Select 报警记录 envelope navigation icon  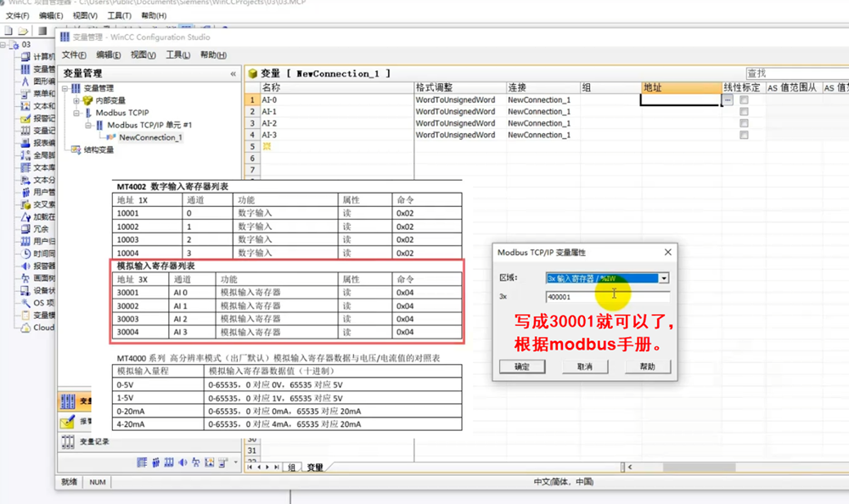point(68,421)
